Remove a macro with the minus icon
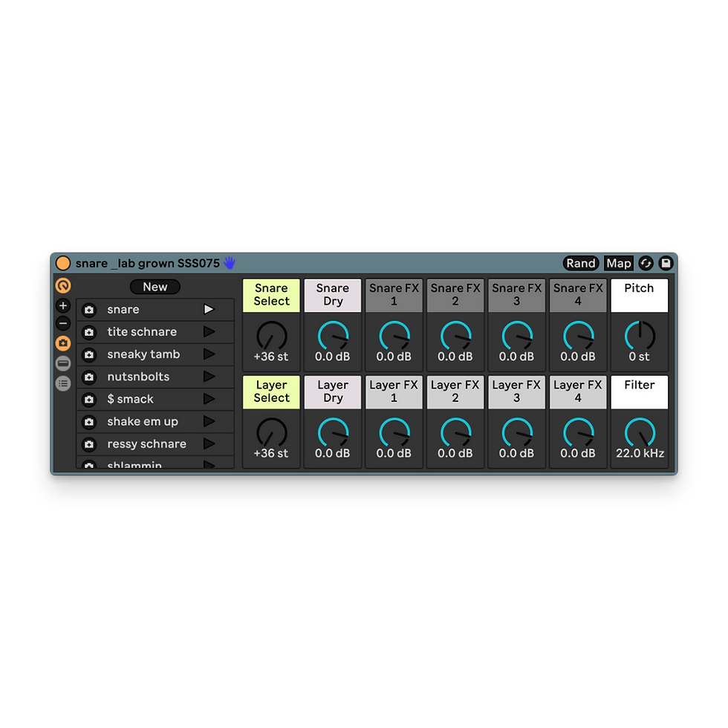This screenshot has width=728, height=728. [x=63, y=323]
